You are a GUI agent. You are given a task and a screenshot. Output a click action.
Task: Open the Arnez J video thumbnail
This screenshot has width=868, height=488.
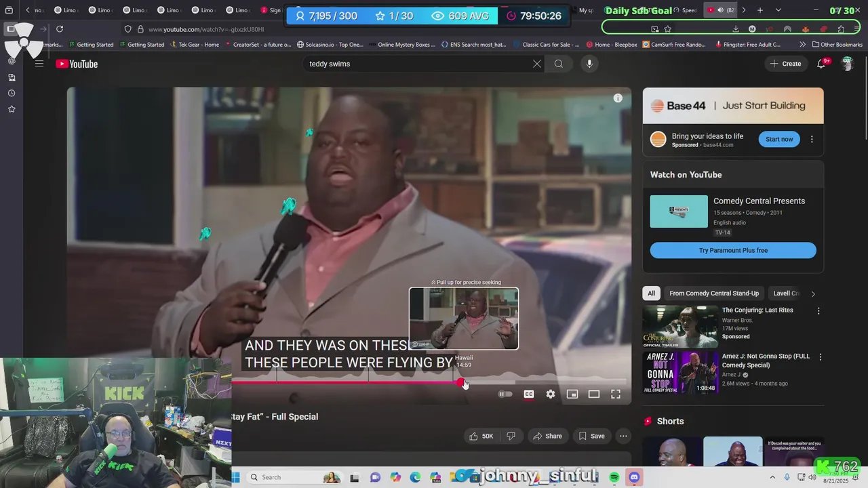tap(679, 372)
